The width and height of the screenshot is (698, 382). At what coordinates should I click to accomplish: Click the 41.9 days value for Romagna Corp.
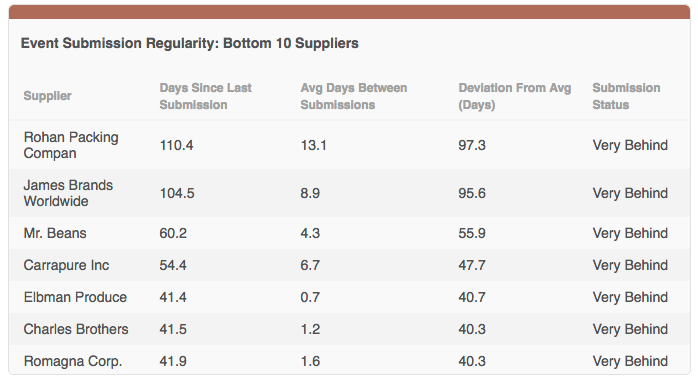173,361
